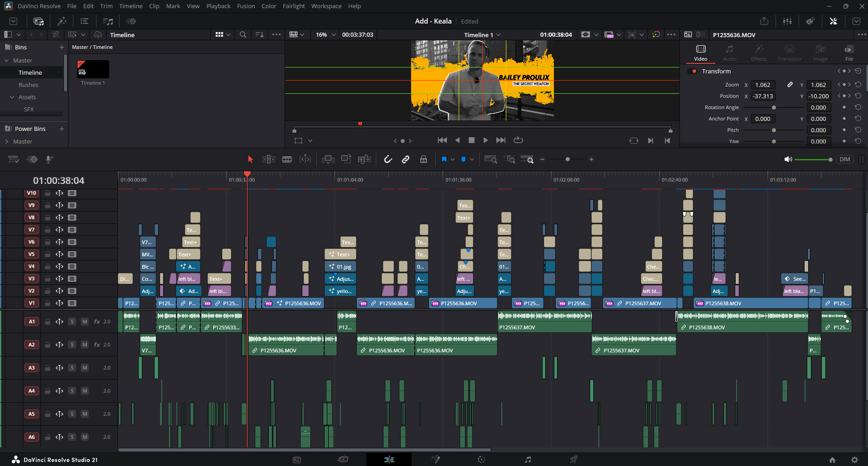Click the Replace Clip edit icon
868x466 pixels.
pyautogui.click(x=364, y=159)
